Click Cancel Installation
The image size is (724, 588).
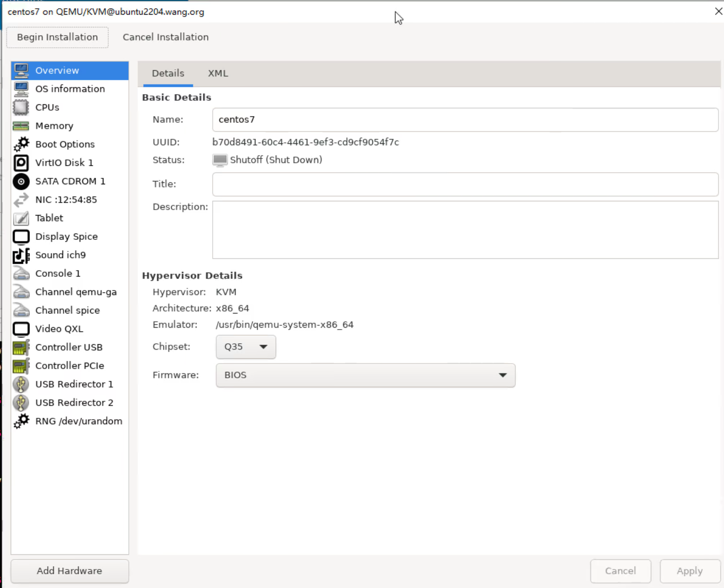point(165,37)
